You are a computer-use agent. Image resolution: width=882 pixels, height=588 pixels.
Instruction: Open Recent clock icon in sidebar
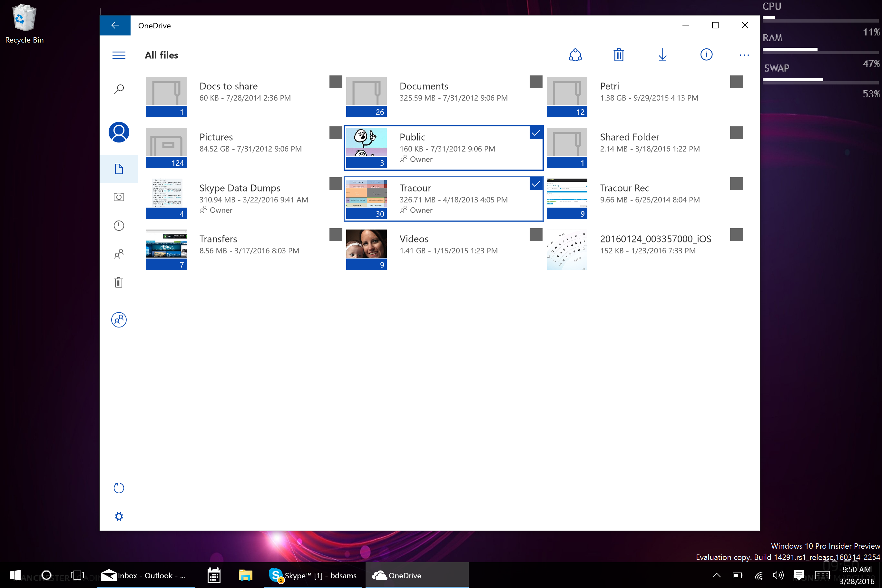pyautogui.click(x=119, y=226)
